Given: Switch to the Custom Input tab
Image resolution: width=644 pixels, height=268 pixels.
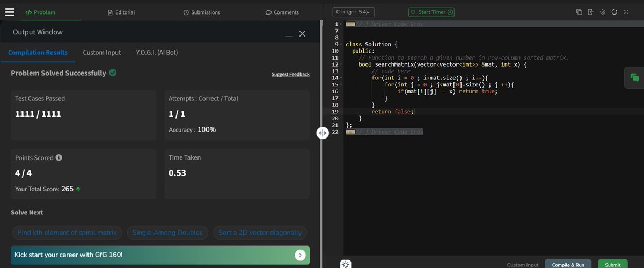Looking at the screenshot, I should tap(102, 53).
